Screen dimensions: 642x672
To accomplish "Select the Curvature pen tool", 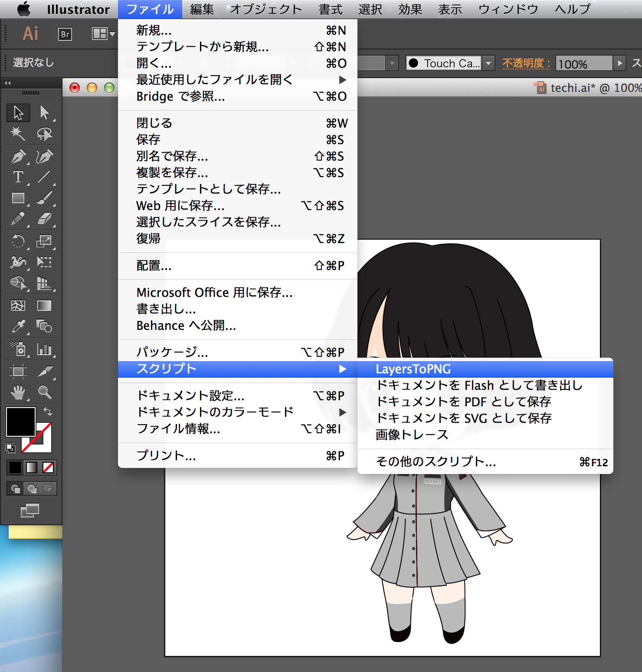I will [x=44, y=156].
